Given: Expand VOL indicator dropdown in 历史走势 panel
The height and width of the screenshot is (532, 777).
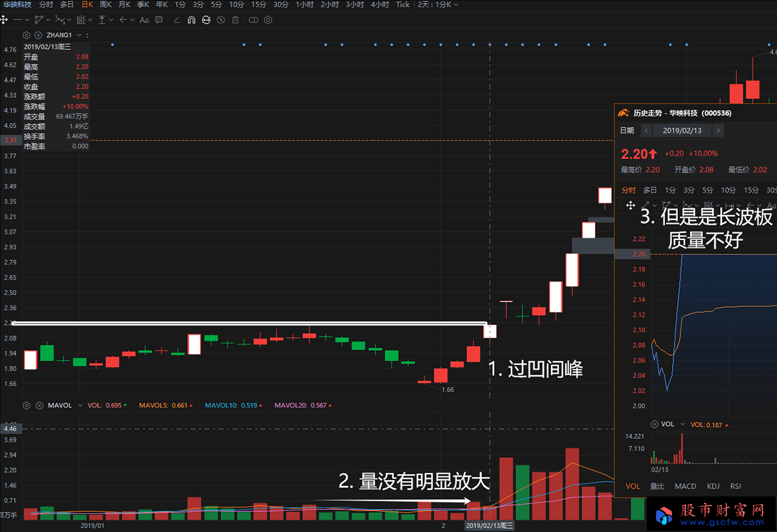Looking at the screenshot, I should click(x=682, y=425).
